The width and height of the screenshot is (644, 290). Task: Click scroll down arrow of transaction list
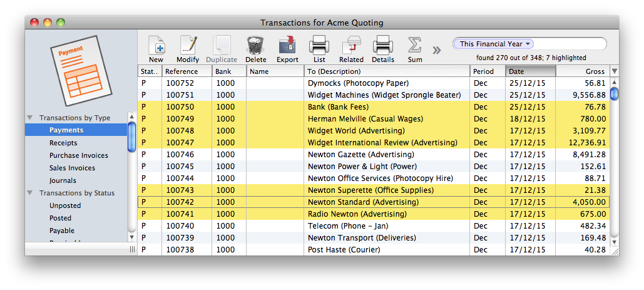[x=615, y=242]
